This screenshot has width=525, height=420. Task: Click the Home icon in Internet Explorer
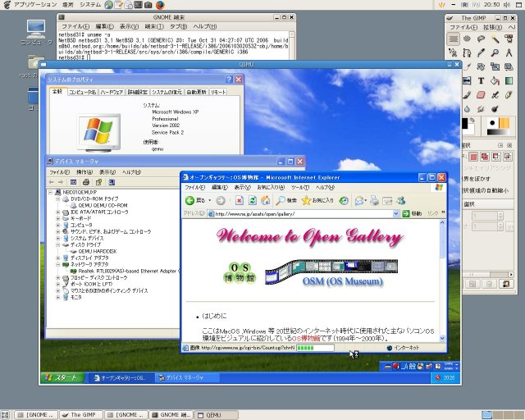pyautogui.click(x=267, y=200)
